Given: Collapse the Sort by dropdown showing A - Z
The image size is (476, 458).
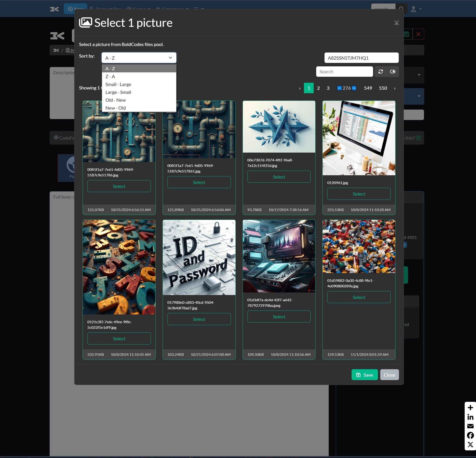Looking at the screenshot, I should (139, 58).
